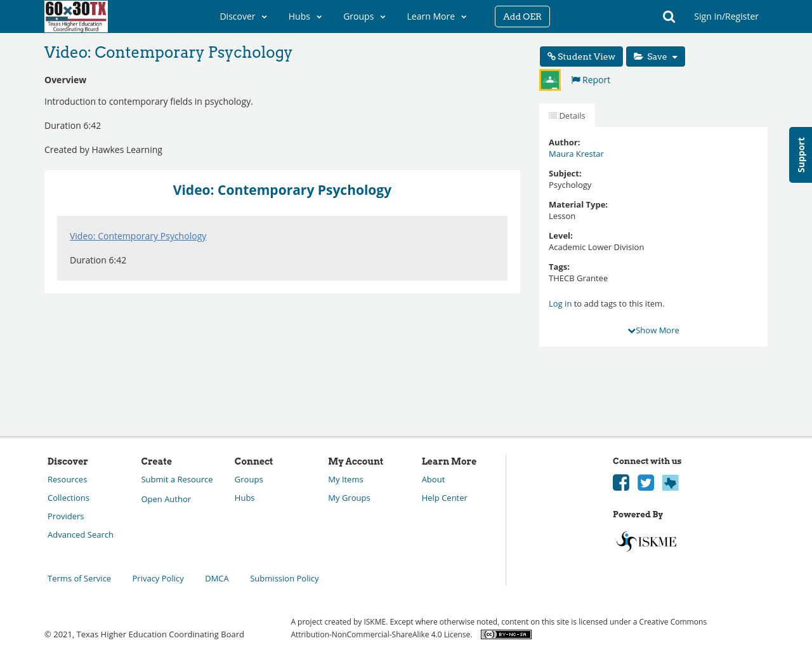The image size is (812, 650).
Task: Click the search magnifier icon
Action: tap(669, 17)
